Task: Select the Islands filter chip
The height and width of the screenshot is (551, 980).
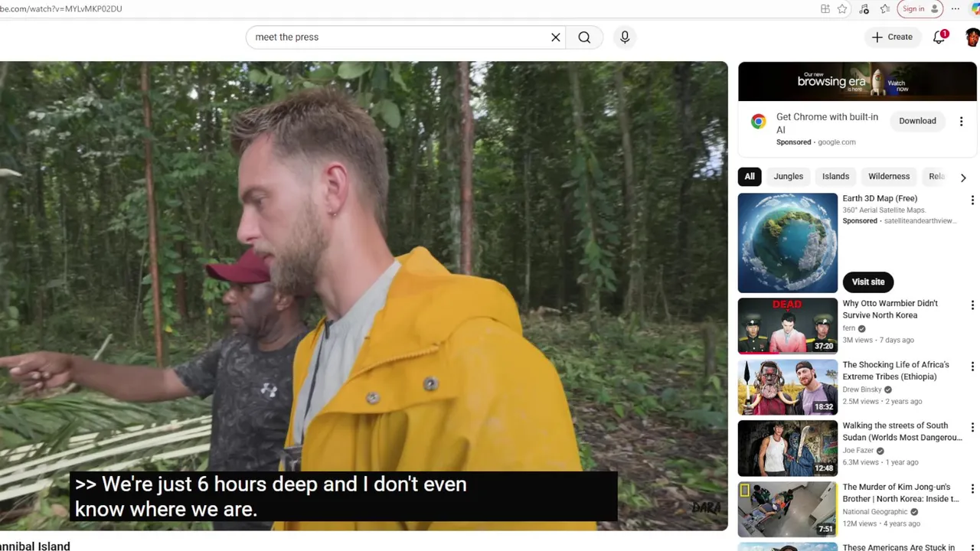Action: (x=835, y=177)
